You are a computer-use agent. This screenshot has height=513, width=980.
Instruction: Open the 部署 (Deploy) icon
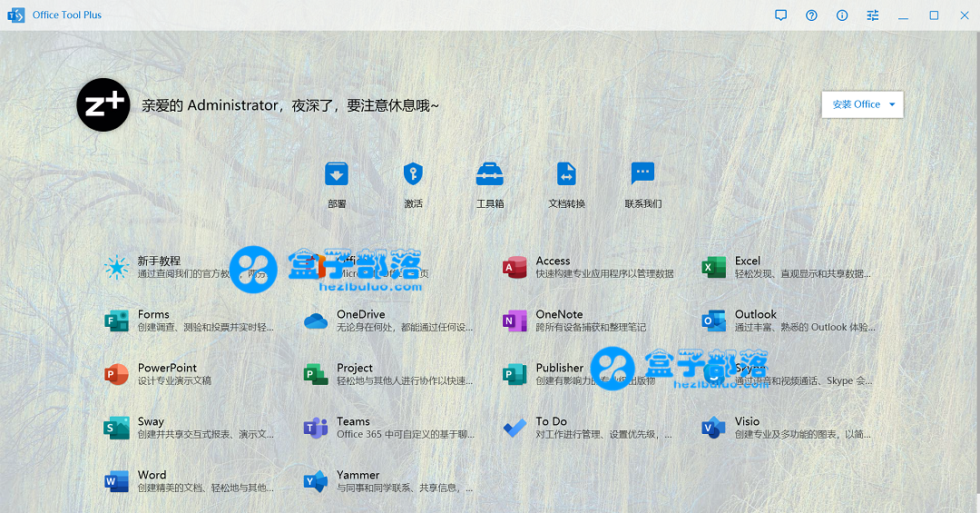(x=337, y=174)
